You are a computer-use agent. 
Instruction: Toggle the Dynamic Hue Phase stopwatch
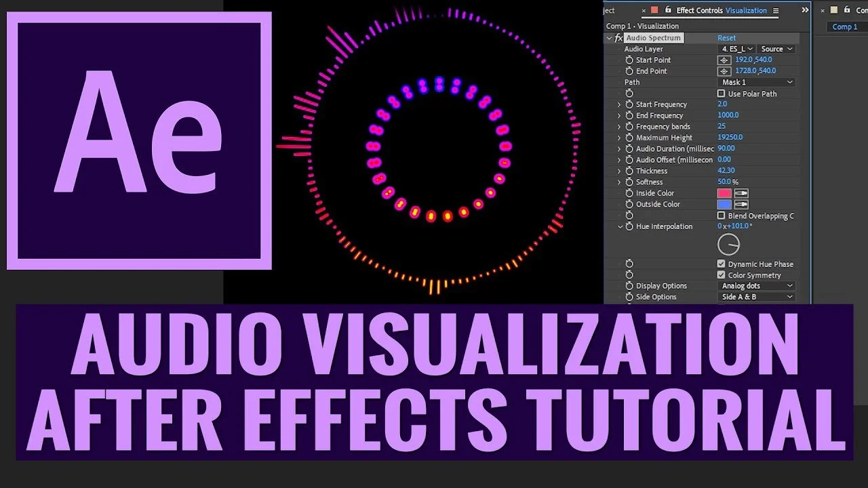click(629, 264)
